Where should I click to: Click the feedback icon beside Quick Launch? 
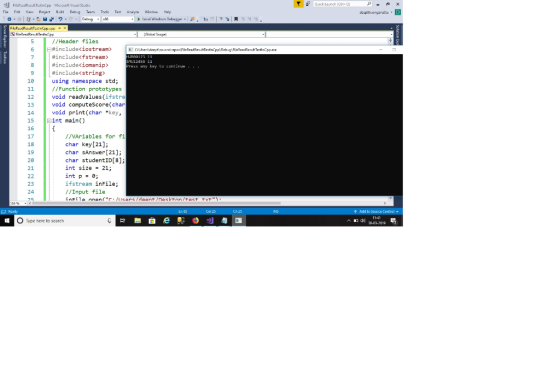[308, 4]
